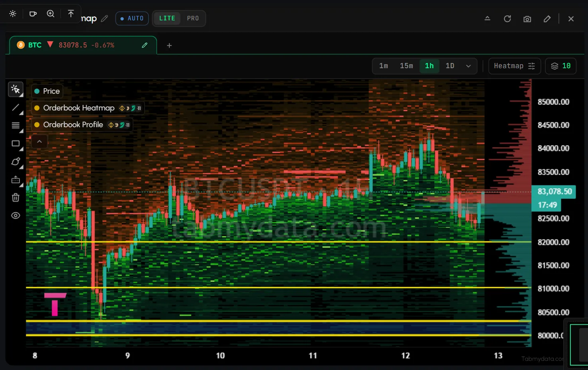Click date label 10 on time axis
The height and width of the screenshot is (370, 588).
[x=220, y=356]
